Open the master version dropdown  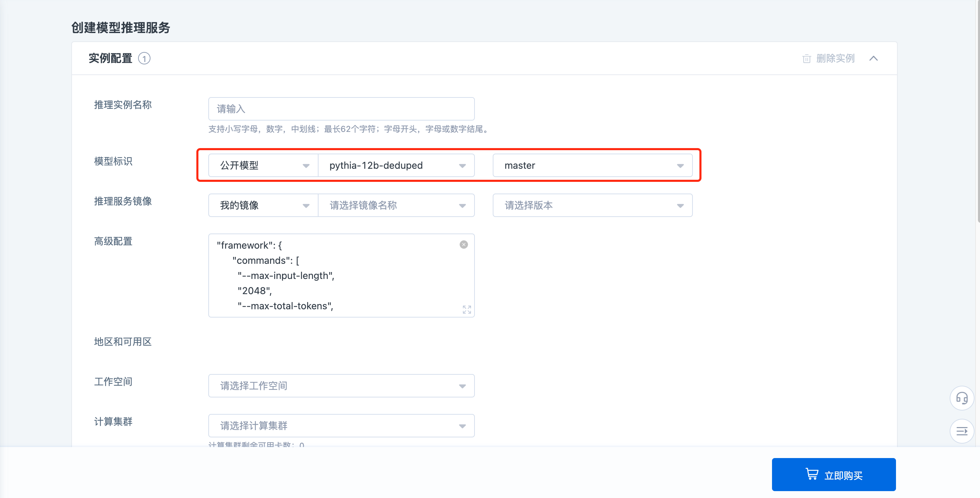[592, 165]
